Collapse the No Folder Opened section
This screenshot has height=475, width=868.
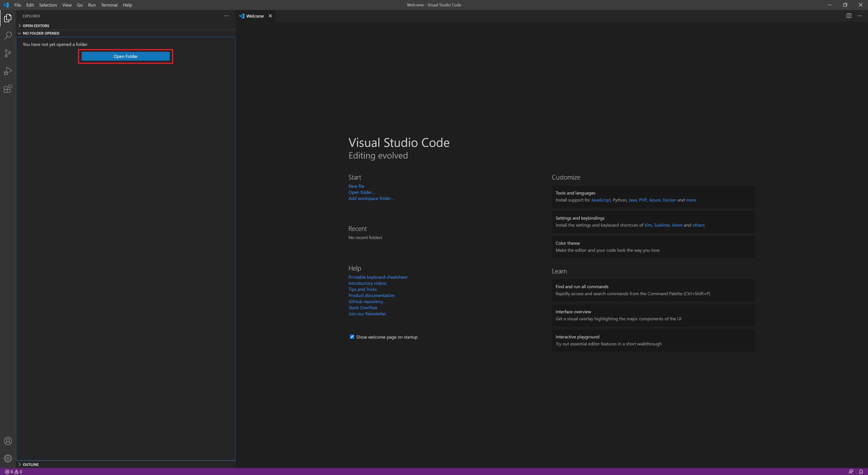pyautogui.click(x=41, y=33)
